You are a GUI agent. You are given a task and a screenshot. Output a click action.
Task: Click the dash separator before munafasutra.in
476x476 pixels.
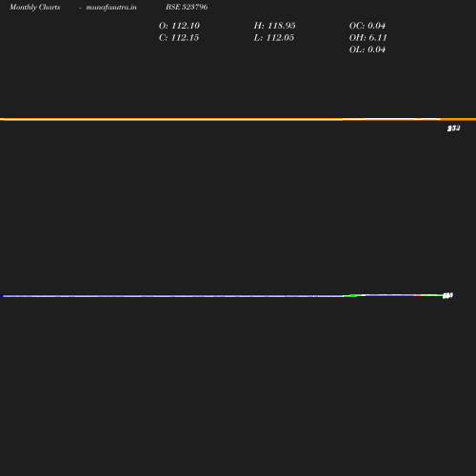pos(80,8)
